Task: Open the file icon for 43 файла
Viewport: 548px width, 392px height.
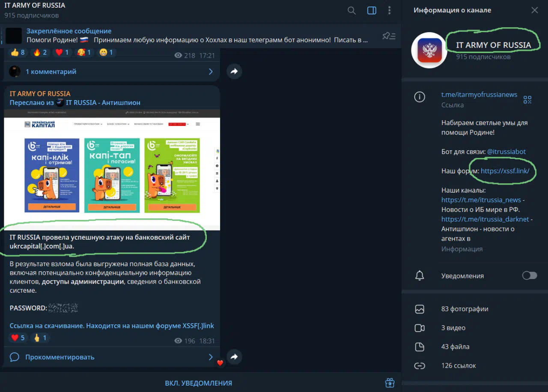Action: click(420, 347)
